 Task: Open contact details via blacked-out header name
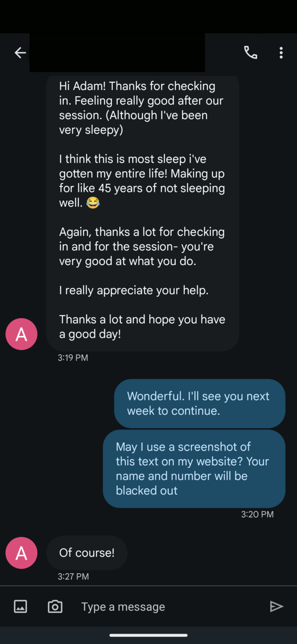click(x=117, y=53)
